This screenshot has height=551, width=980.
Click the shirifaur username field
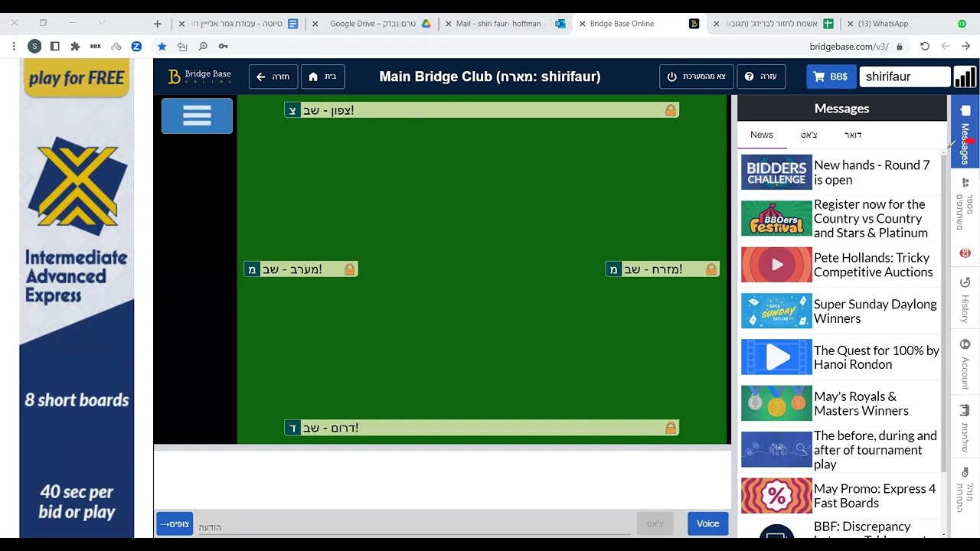point(904,77)
